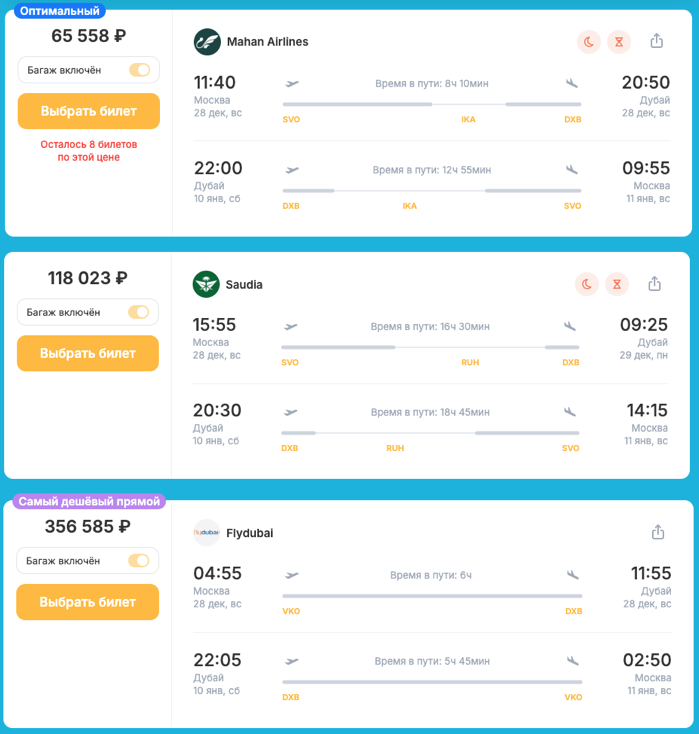This screenshot has width=699, height=734.
Task: Click the Saudia airline logo
Action: point(206,284)
